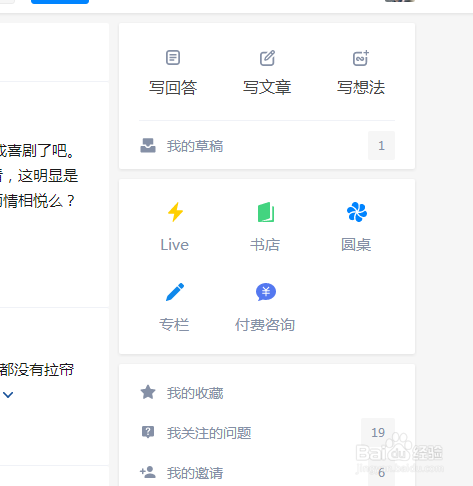Screen dimensions: 473x486
Task: Click the blue 专栏 pen icon
Action: pos(175,292)
